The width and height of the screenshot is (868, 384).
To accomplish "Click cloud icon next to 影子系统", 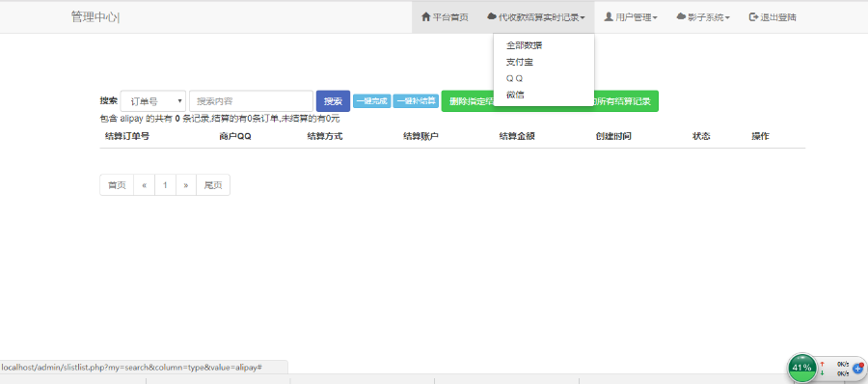I will (681, 16).
